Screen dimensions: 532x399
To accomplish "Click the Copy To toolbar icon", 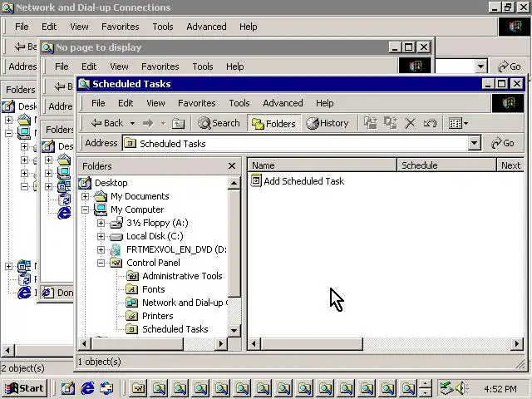I will pyautogui.click(x=391, y=123).
